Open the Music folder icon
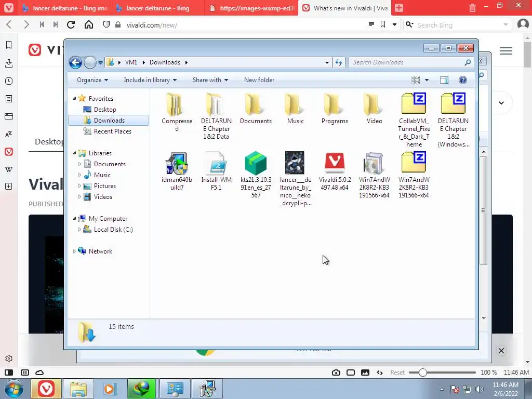532x399 pixels. (x=295, y=108)
